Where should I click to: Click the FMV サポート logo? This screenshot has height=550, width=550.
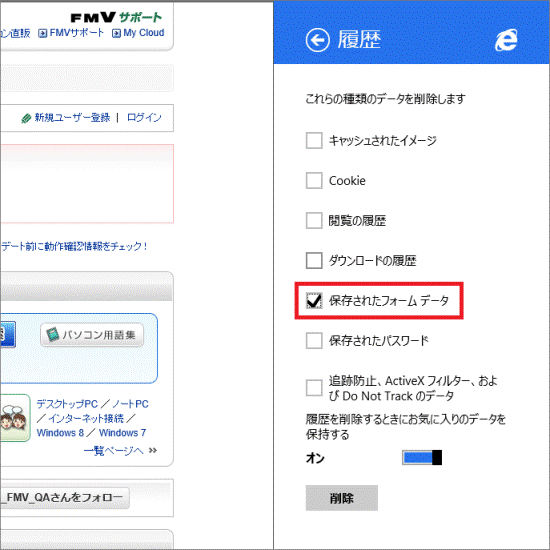pyautogui.click(x=116, y=17)
